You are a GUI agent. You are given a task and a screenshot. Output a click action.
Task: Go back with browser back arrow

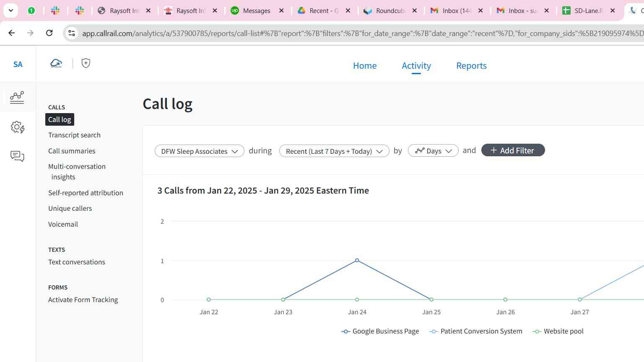pyautogui.click(x=12, y=33)
